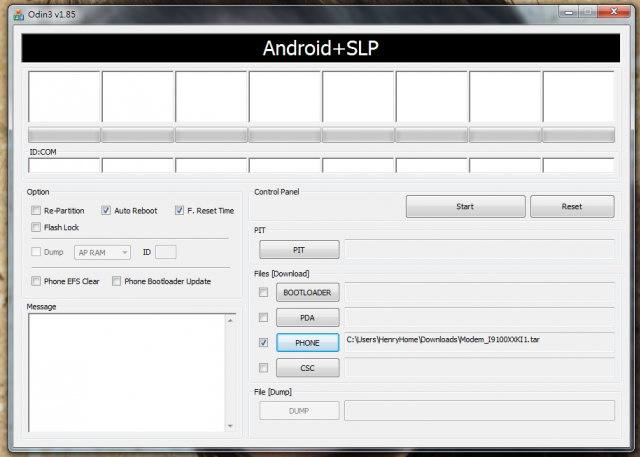This screenshot has height=457, width=640.
Task: Click the CSC file path field
Action: click(480, 368)
